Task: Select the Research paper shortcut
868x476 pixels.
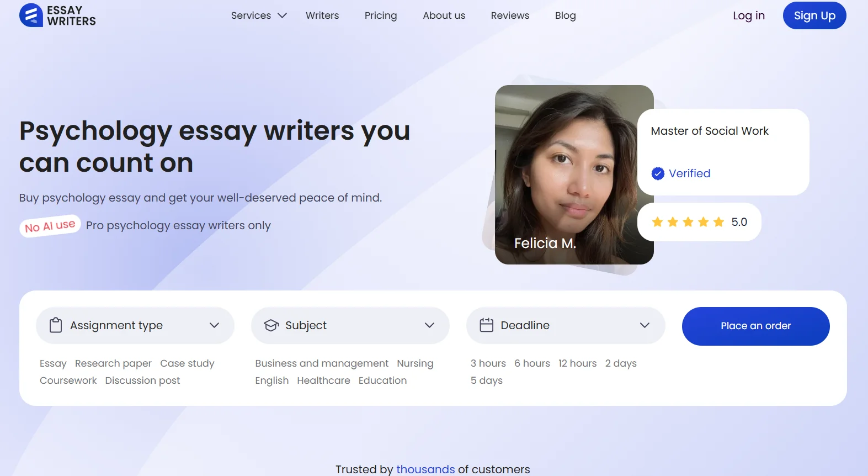Action: click(x=113, y=363)
